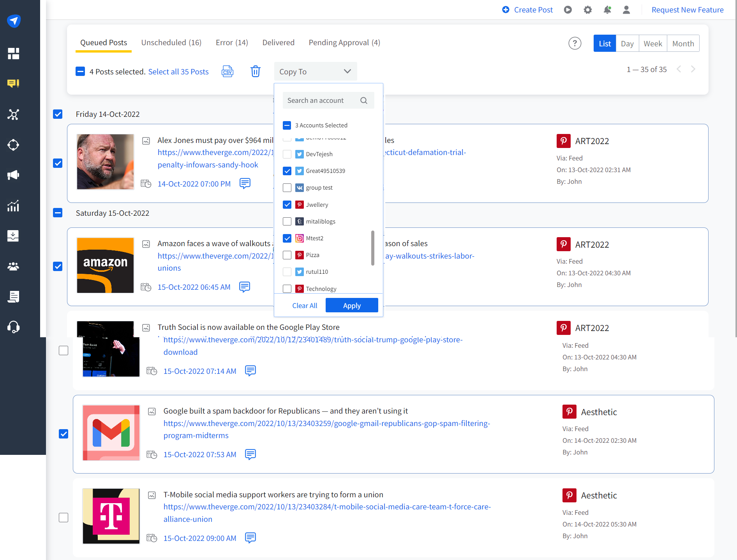This screenshot has height=560, width=737.
Task: Expand the Copy To dropdown
Action: pyautogui.click(x=315, y=72)
